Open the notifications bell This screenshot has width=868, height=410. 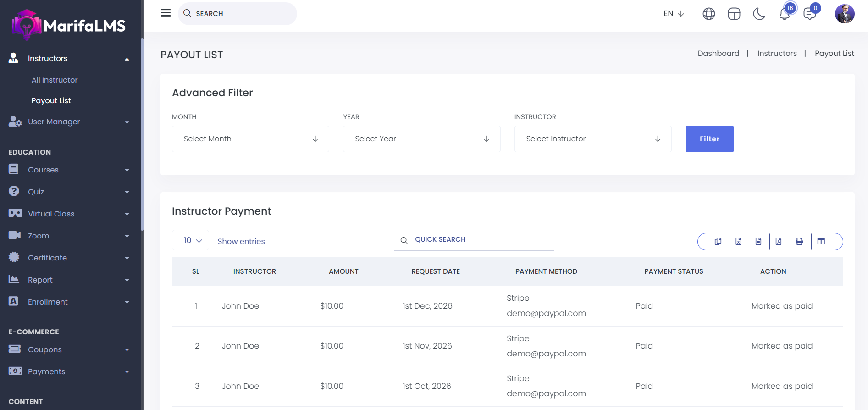[x=785, y=14]
